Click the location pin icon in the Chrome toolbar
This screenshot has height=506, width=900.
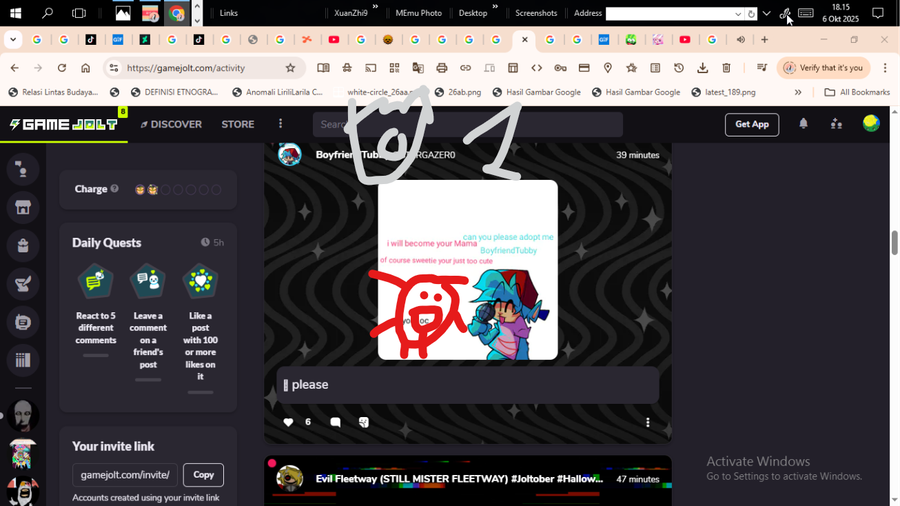click(x=608, y=68)
